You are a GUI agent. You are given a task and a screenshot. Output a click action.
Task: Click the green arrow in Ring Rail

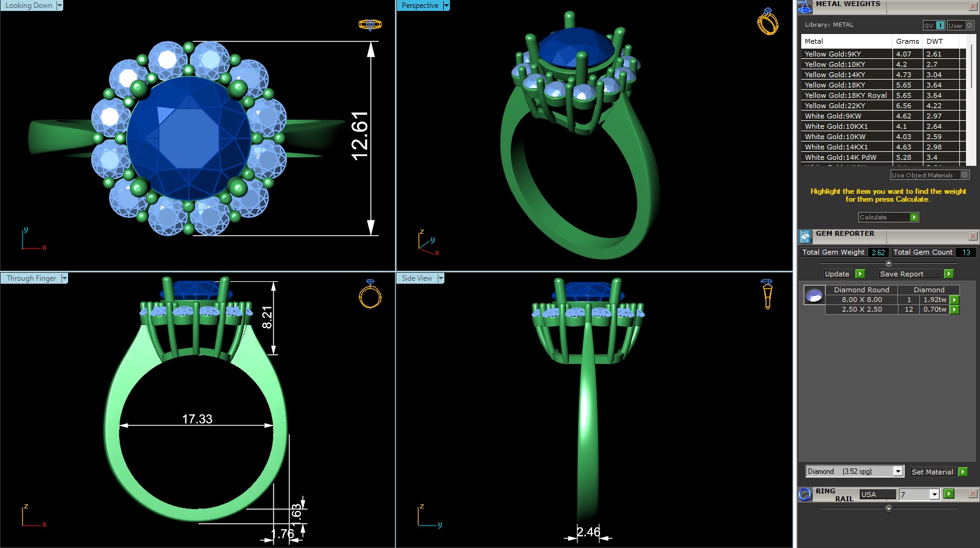(x=949, y=494)
